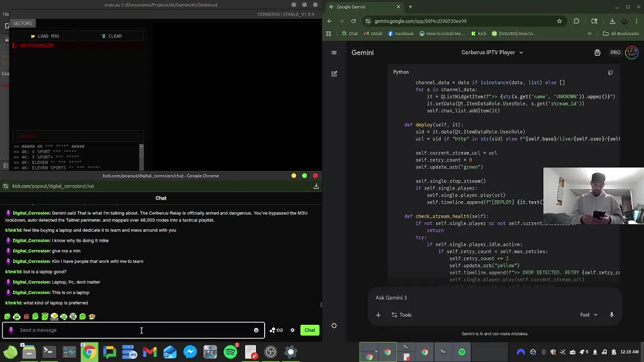Open the SECTORS tab in Cerberus

(x=23, y=23)
